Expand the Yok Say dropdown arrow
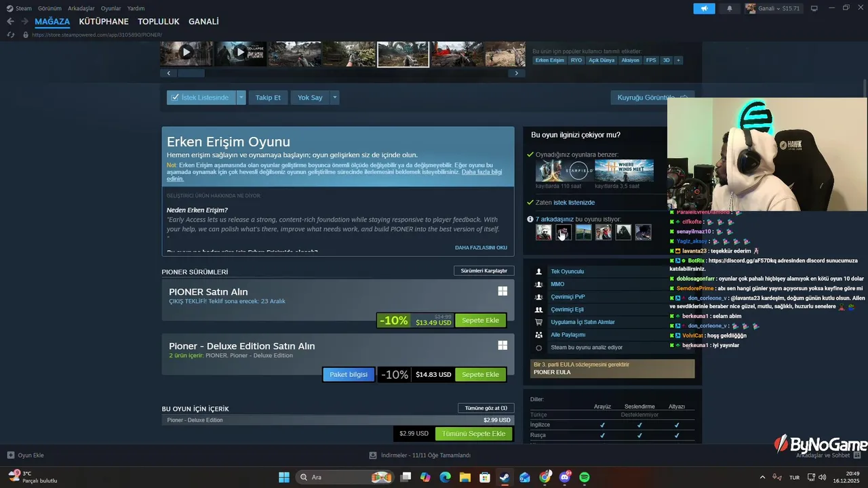The width and height of the screenshot is (868, 488). point(334,98)
